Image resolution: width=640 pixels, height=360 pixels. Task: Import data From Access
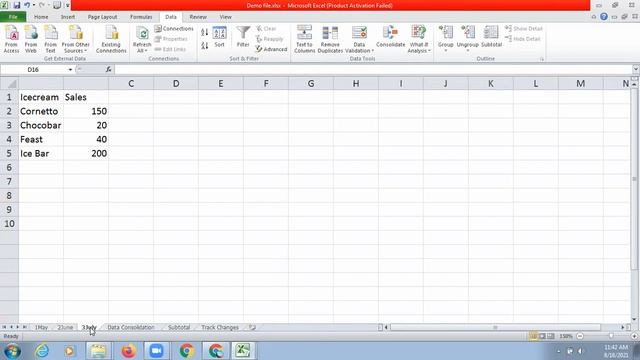point(11,39)
